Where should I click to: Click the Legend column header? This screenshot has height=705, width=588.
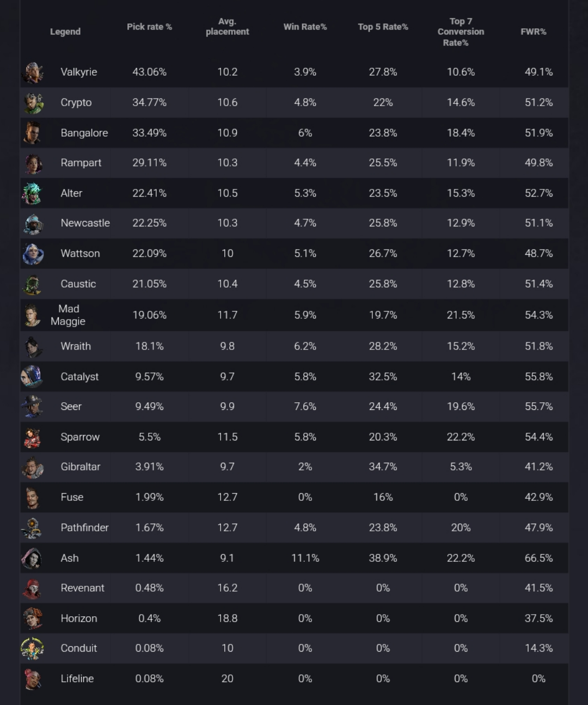(65, 32)
